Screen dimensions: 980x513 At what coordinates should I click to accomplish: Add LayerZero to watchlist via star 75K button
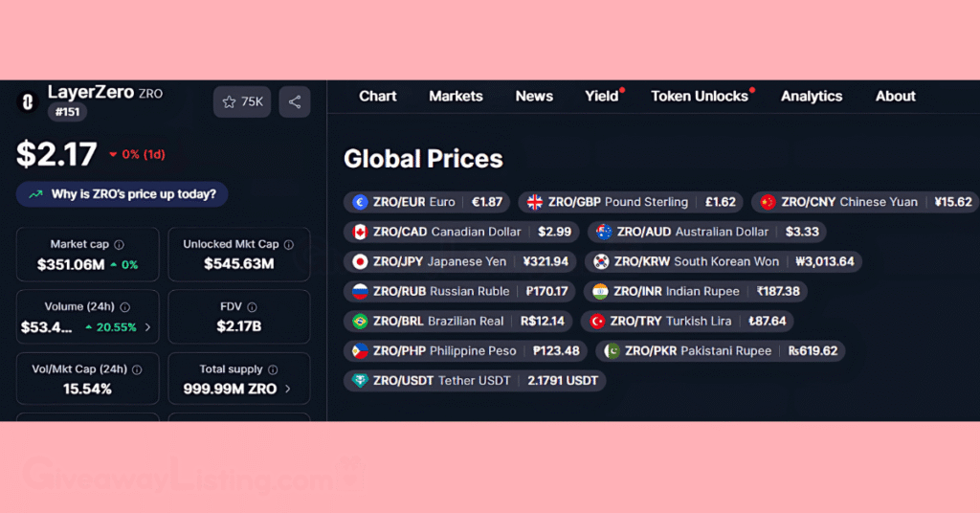tap(242, 101)
